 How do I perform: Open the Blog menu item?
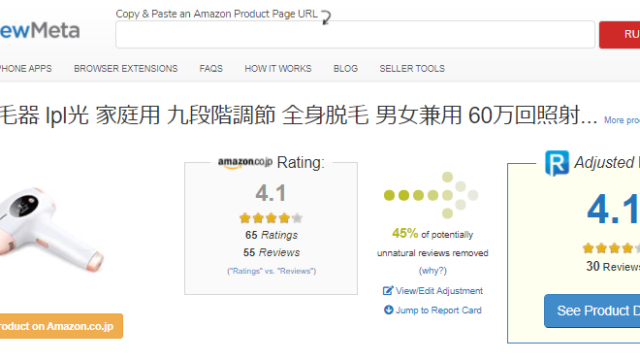coord(345,69)
